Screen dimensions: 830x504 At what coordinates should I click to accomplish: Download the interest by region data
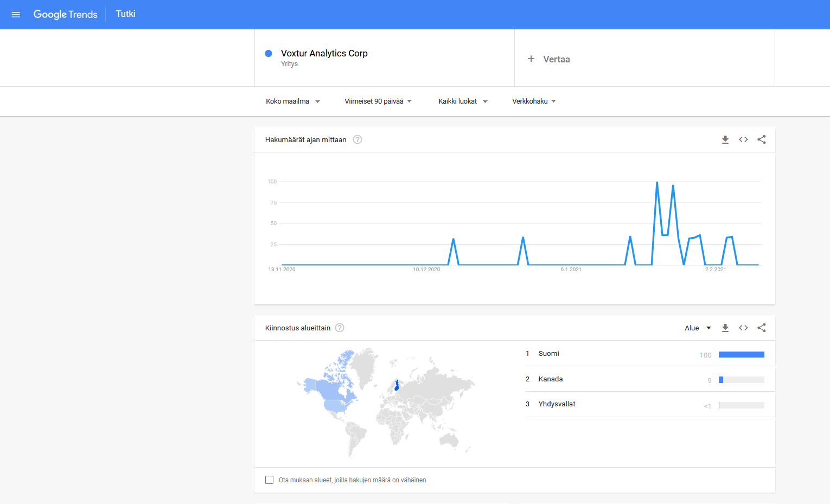click(725, 328)
